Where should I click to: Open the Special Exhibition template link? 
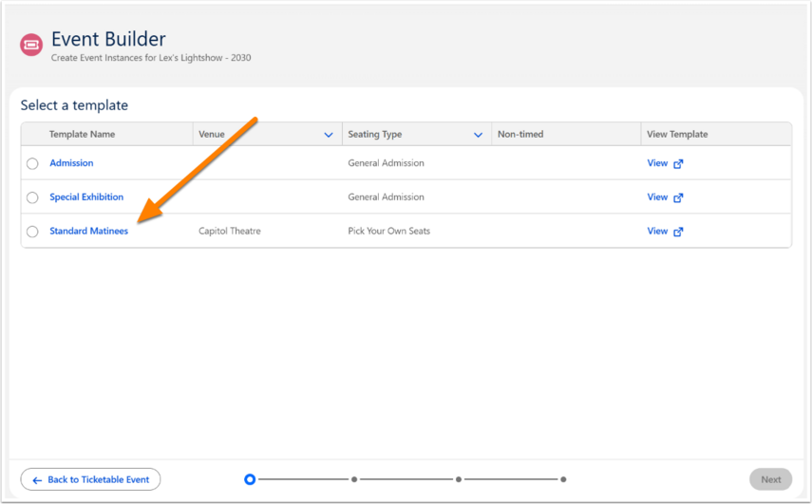point(86,197)
